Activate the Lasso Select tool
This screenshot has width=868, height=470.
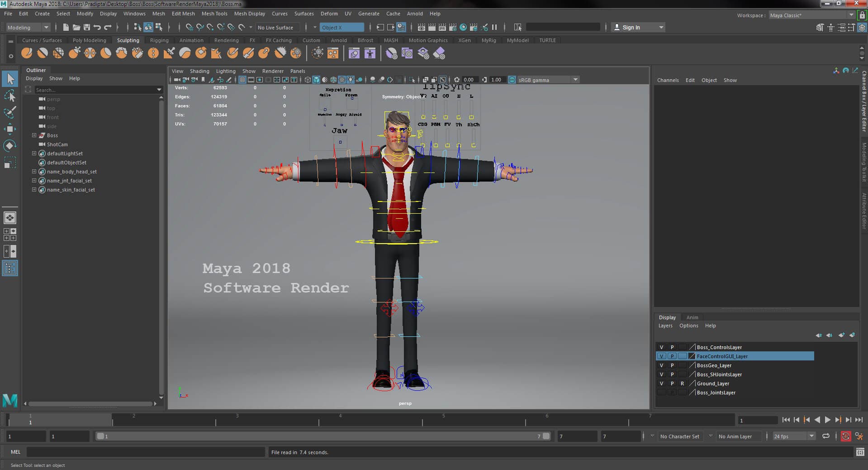(x=10, y=96)
